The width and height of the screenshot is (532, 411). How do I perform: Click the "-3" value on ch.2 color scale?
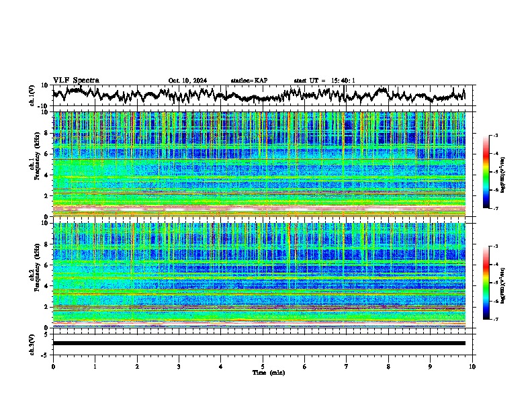tap(496, 246)
